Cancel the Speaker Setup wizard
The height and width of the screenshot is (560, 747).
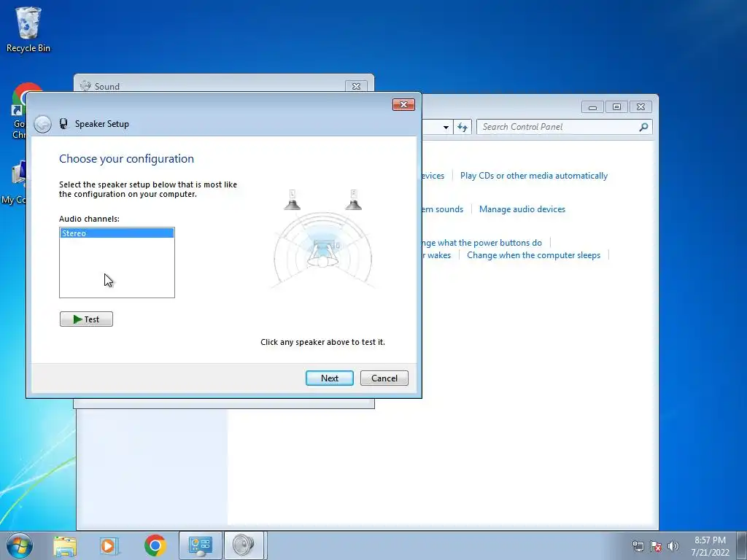[384, 378]
